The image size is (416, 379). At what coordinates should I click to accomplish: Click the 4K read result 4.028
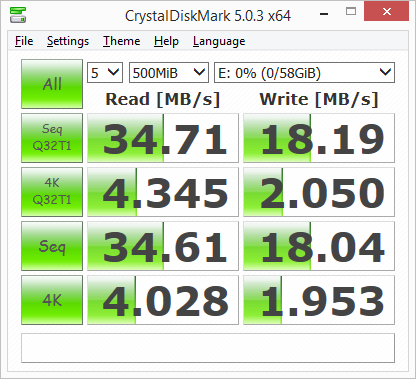tap(163, 300)
